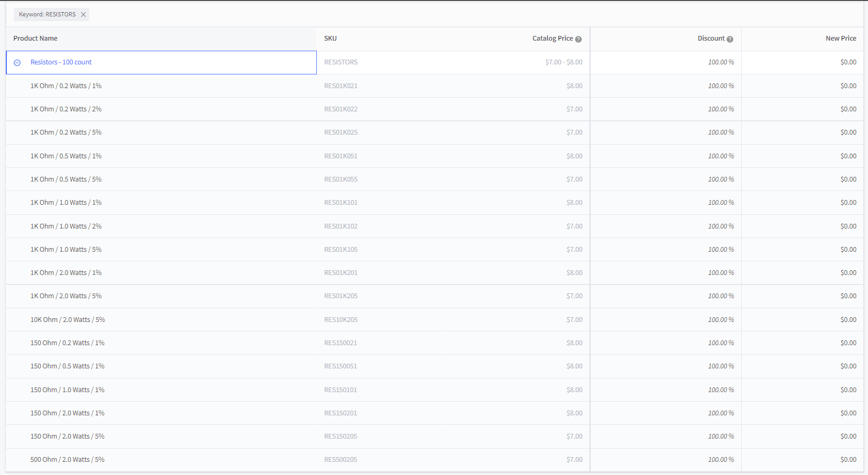Click the Product Name column header
Image resolution: width=868 pixels, height=475 pixels.
pyautogui.click(x=35, y=39)
